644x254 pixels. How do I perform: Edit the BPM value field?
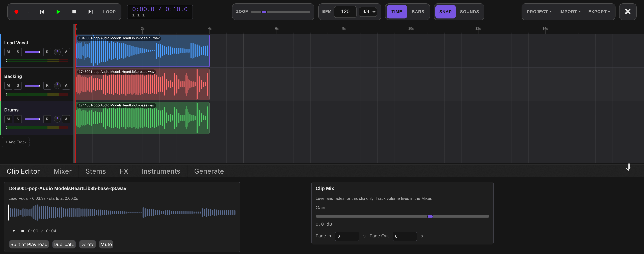point(345,12)
